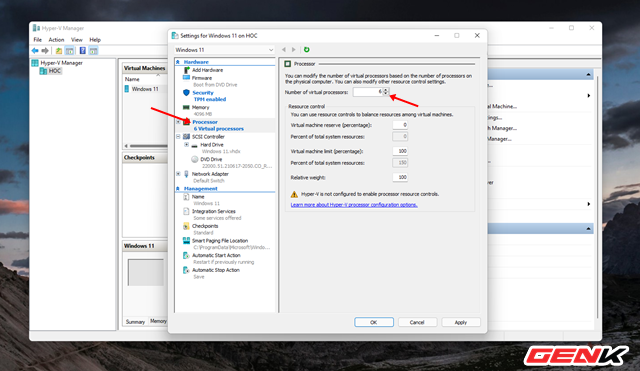Open the File menu in Hyper-V Manager

pos(38,40)
